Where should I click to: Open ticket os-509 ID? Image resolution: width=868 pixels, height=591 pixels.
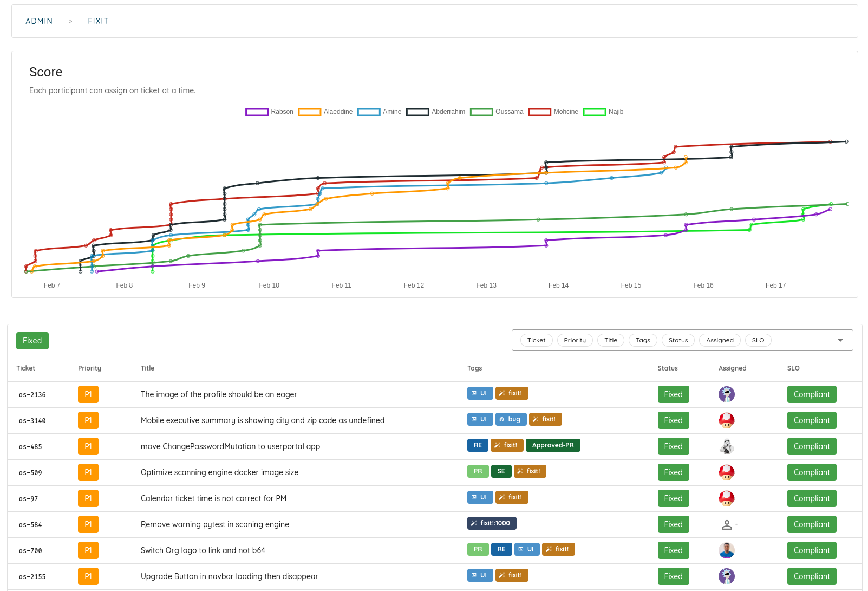click(30, 473)
